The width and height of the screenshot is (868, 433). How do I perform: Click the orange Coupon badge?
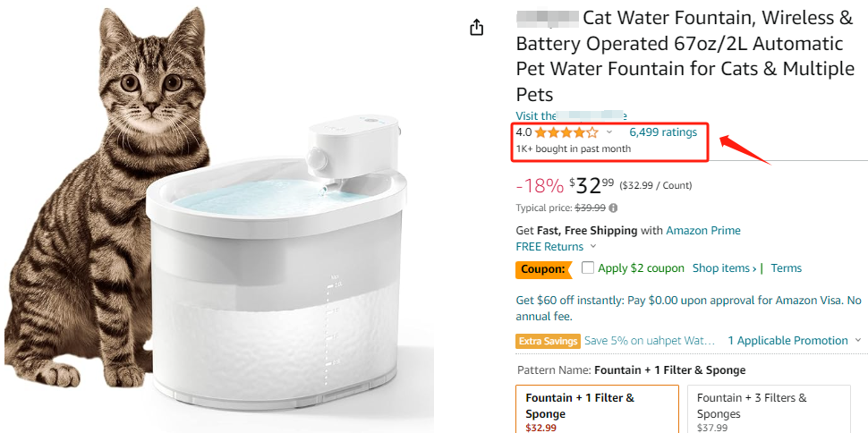[x=543, y=269]
